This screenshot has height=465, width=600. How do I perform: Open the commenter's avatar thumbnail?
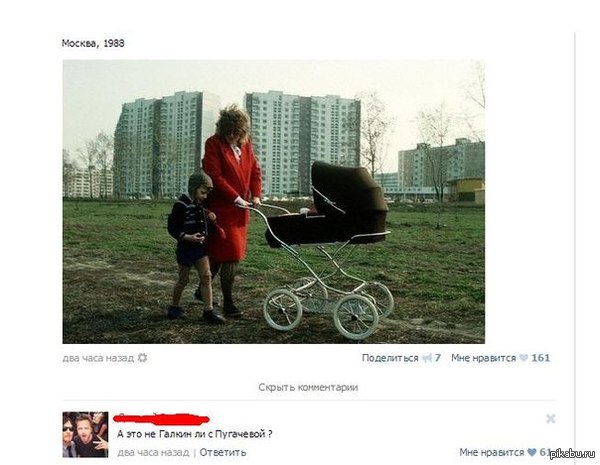[x=85, y=434]
